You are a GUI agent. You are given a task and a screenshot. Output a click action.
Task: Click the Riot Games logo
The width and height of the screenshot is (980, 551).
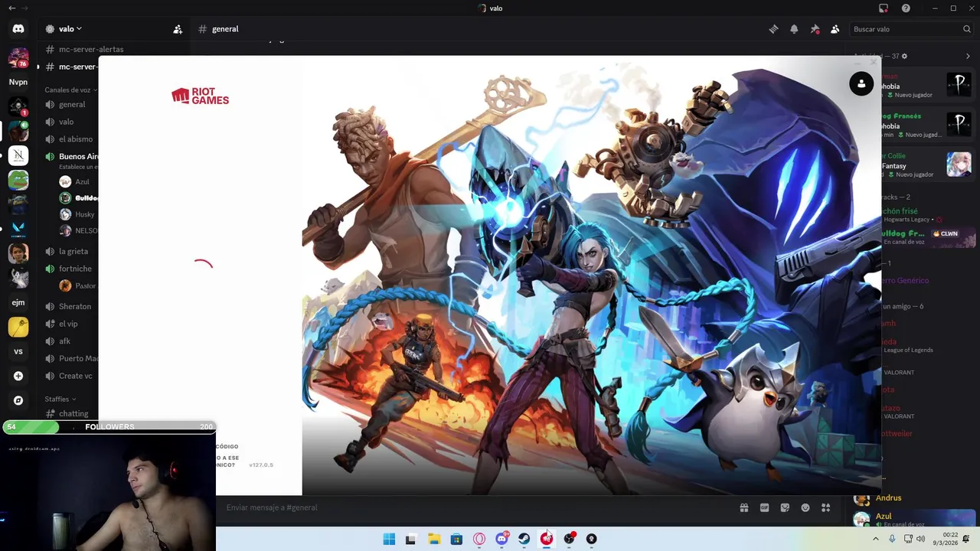(200, 96)
